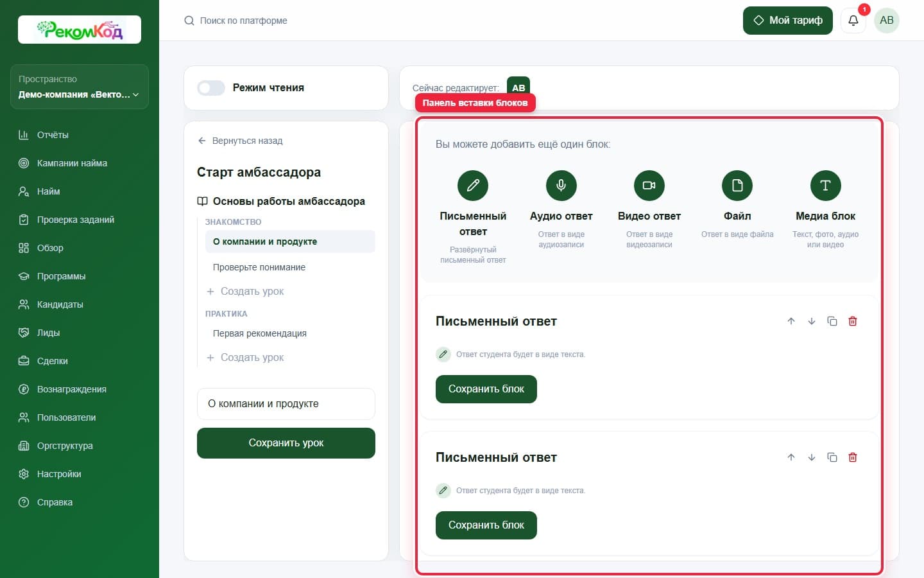Save the first block
The height and width of the screenshot is (578, 924).
coord(486,389)
